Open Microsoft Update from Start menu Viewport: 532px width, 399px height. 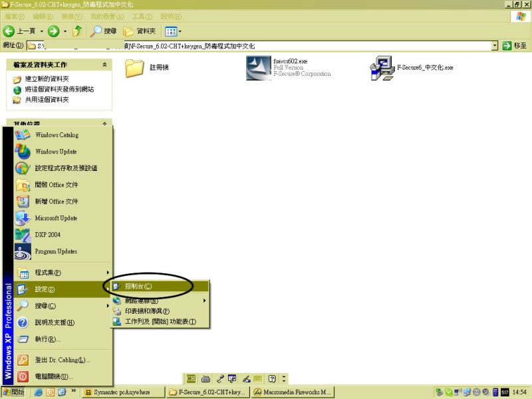[x=63, y=218]
